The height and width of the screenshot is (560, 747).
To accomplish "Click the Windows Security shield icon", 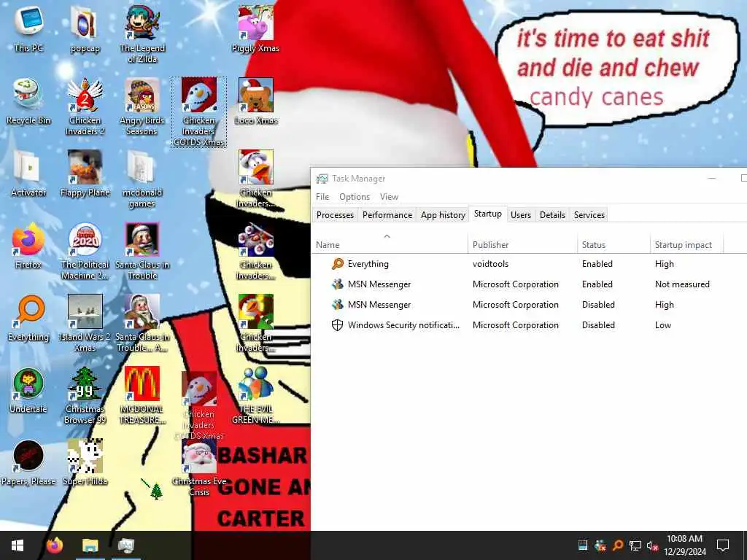I will (x=337, y=325).
